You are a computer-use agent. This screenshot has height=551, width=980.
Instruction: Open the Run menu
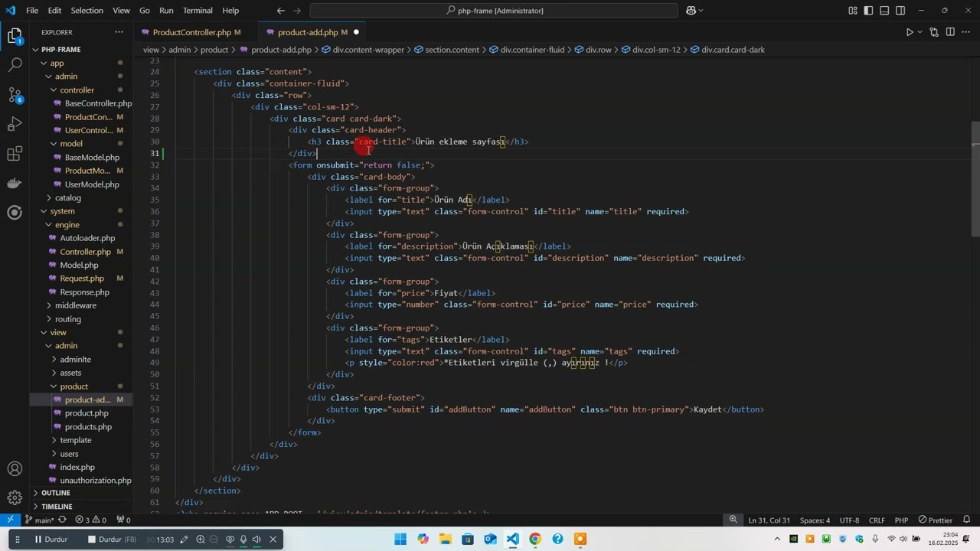tap(166, 11)
